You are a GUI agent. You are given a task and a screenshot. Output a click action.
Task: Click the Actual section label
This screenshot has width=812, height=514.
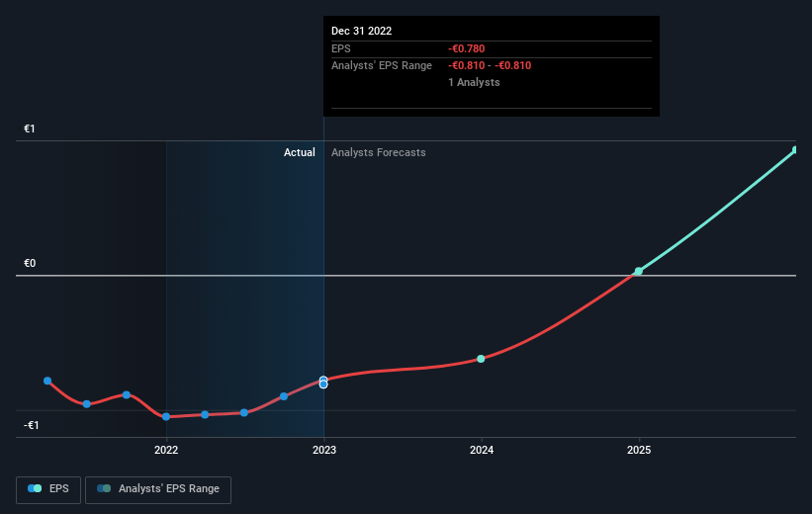pyautogui.click(x=300, y=152)
